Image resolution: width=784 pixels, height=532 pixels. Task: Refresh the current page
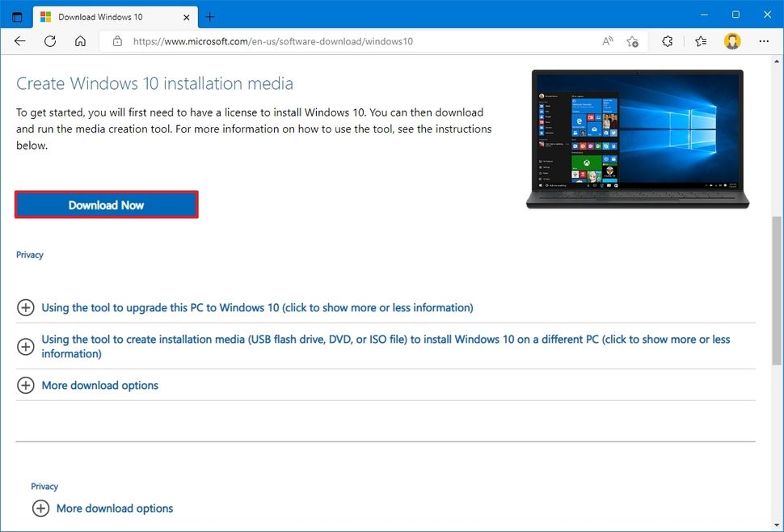coord(49,41)
